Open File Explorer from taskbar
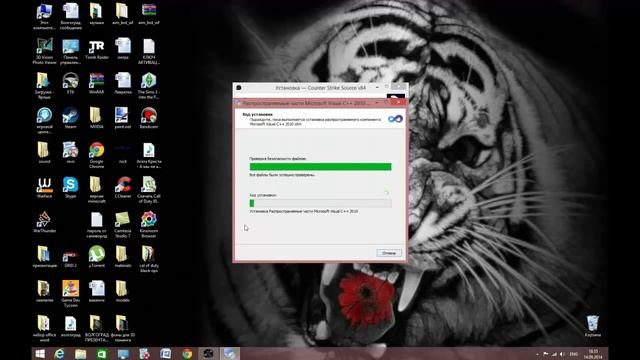 coord(81,354)
